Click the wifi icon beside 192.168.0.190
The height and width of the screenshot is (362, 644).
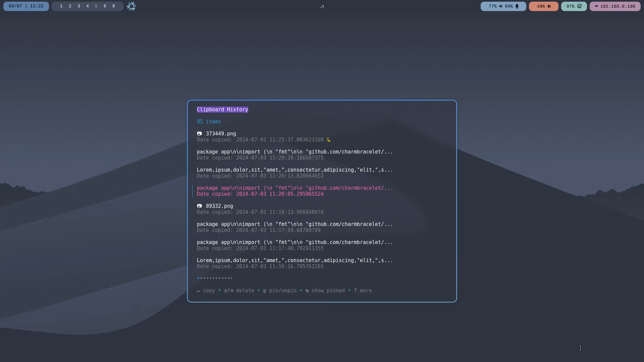596,6
